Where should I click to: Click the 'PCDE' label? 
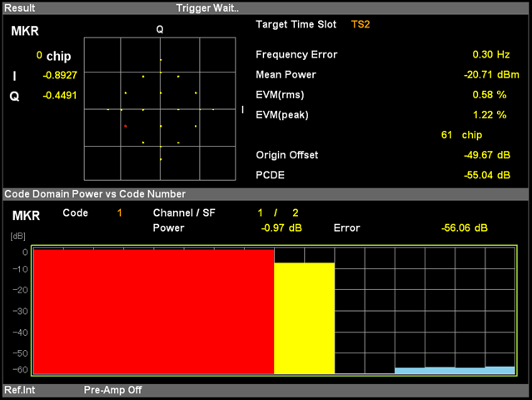point(270,175)
